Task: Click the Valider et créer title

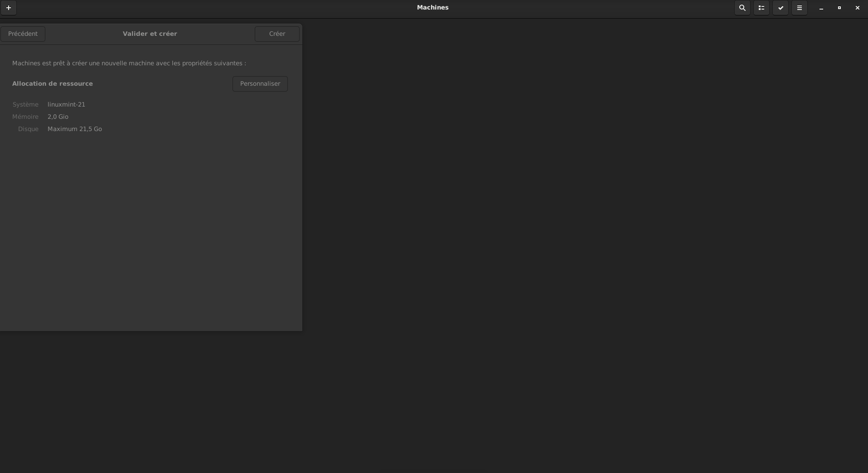Action: (x=150, y=34)
